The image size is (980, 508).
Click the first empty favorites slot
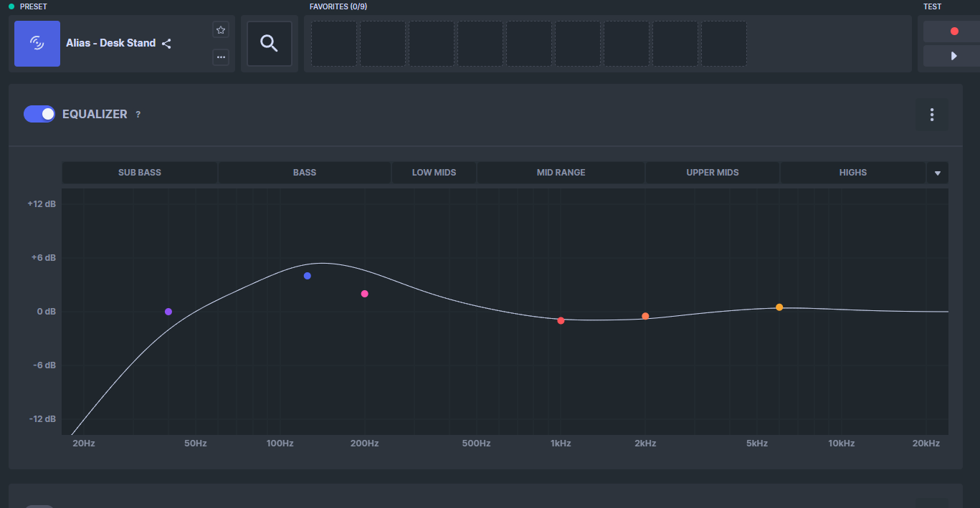(334, 44)
